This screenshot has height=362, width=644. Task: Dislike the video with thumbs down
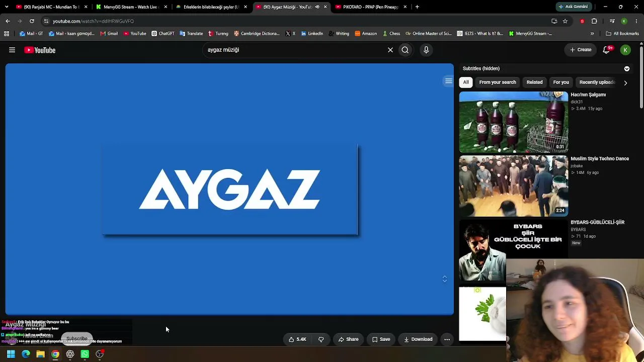(321, 339)
